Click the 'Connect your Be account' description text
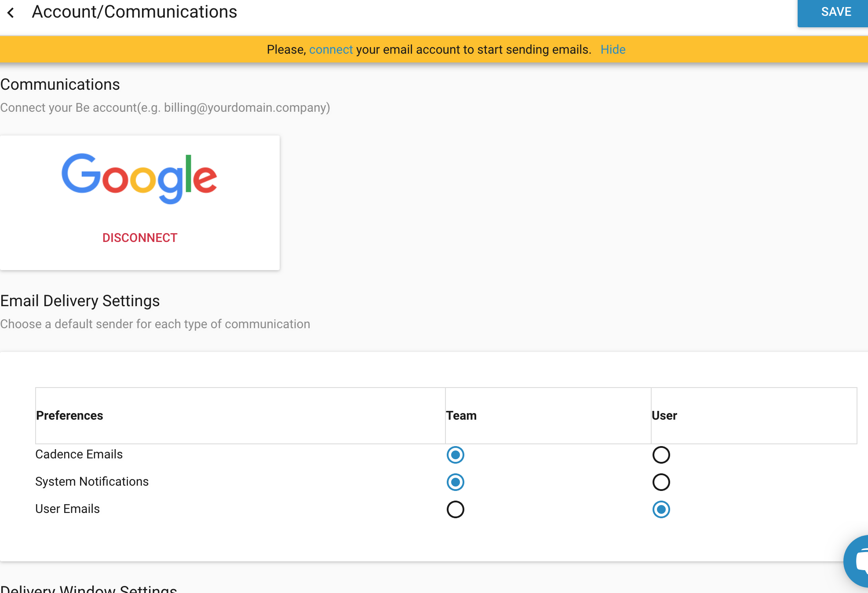The height and width of the screenshot is (593, 868). coord(165,108)
